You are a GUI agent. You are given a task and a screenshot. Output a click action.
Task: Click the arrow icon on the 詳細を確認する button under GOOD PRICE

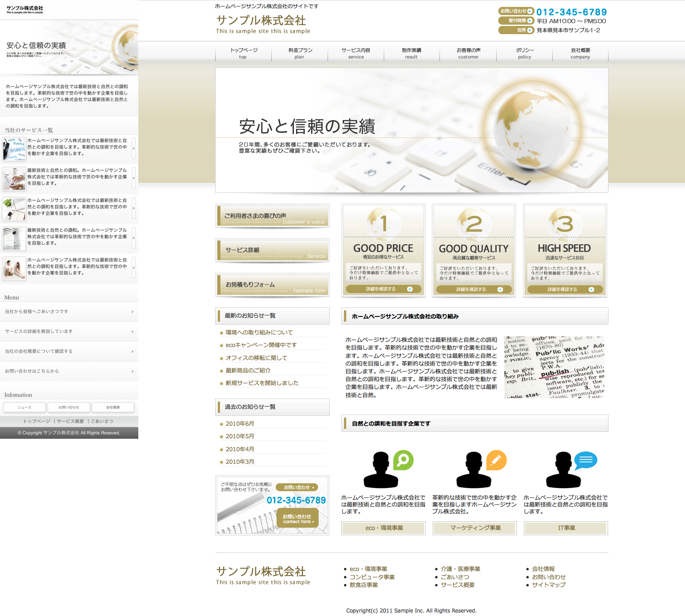(410, 289)
